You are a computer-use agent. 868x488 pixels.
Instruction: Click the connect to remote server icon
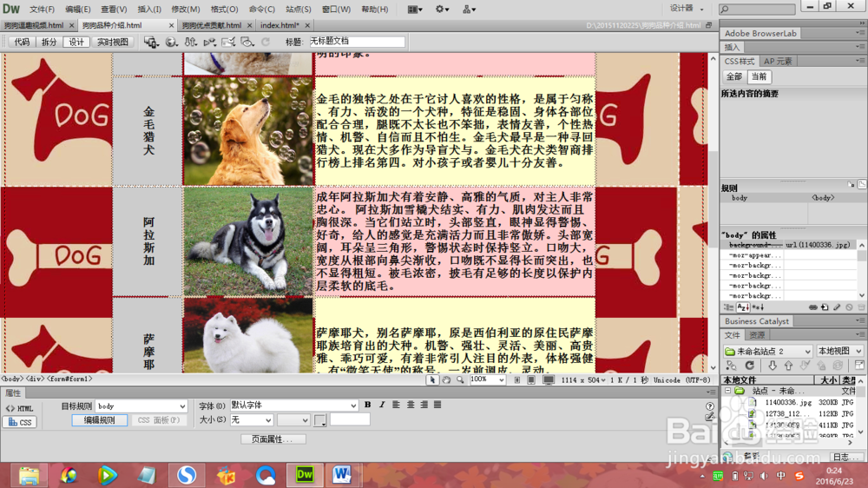[731, 366]
